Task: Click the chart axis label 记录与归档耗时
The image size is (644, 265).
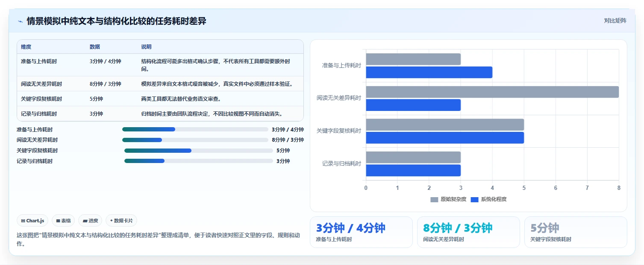Action: coord(341,164)
